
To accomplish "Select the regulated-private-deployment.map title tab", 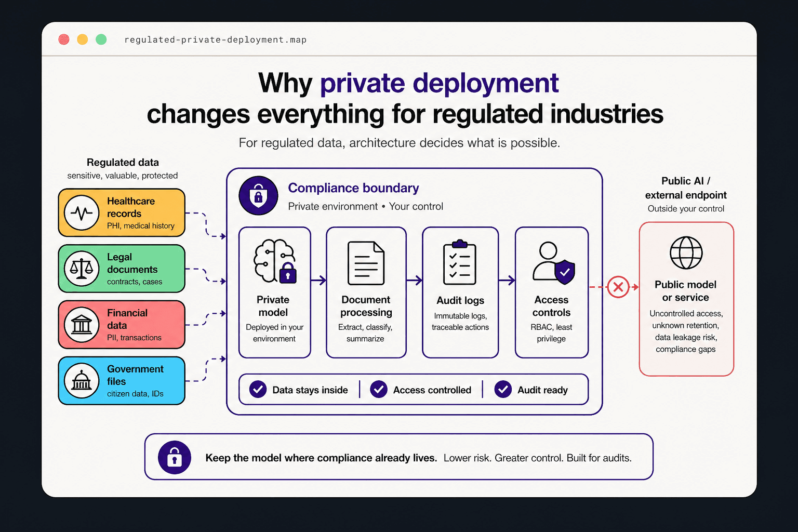I will point(215,39).
